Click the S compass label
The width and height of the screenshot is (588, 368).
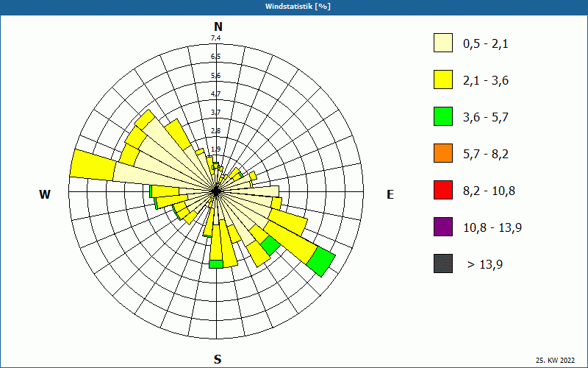(218, 359)
